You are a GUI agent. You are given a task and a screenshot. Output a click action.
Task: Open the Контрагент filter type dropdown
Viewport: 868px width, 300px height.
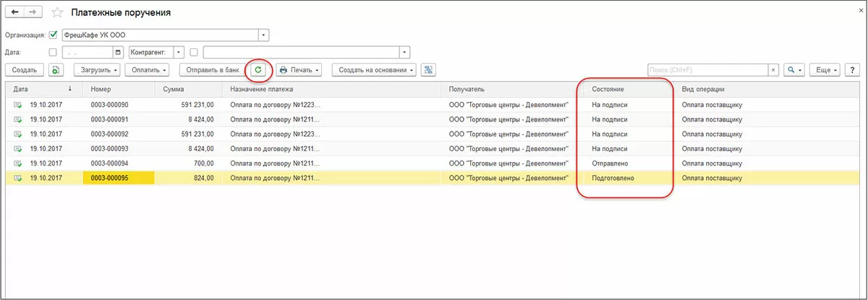180,52
